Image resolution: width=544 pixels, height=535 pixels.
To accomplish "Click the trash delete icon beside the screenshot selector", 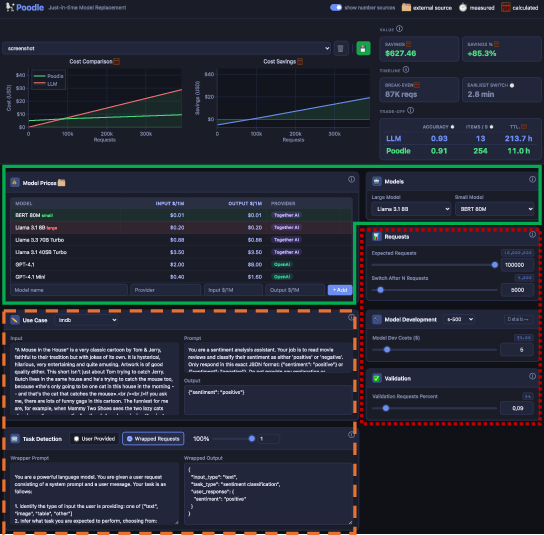I will tap(340, 49).
